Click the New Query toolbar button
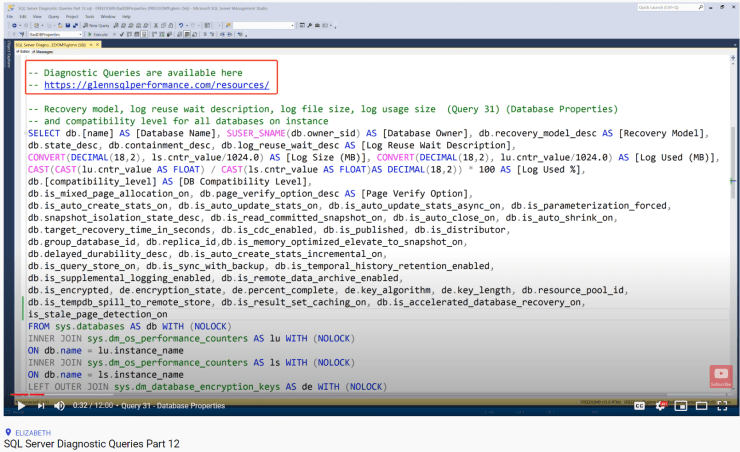740x452 pixels. click(x=96, y=25)
